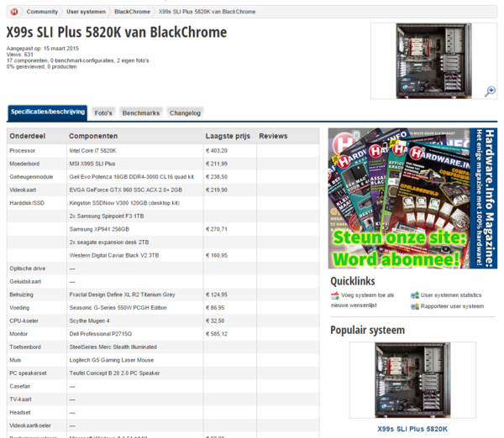Click the Onderdeel column header
Viewport: 504px width, 438px height.
(x=28, y=136)
